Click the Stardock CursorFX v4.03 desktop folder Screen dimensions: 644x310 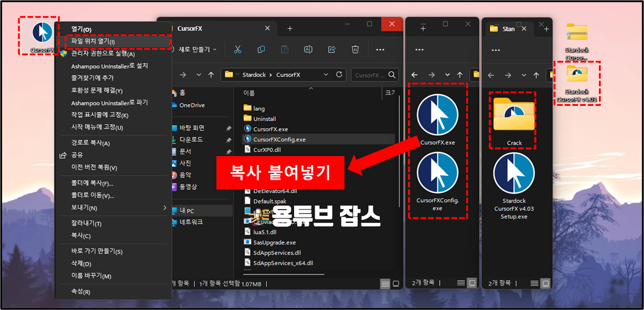[577, 84]
